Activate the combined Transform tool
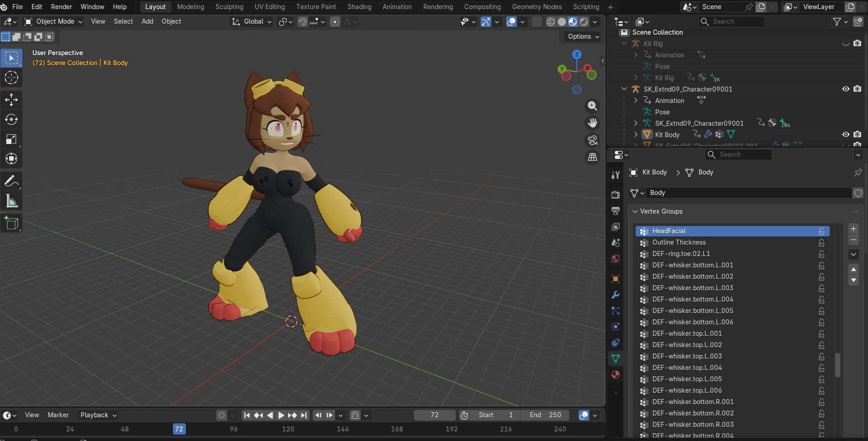 [11, 159]
